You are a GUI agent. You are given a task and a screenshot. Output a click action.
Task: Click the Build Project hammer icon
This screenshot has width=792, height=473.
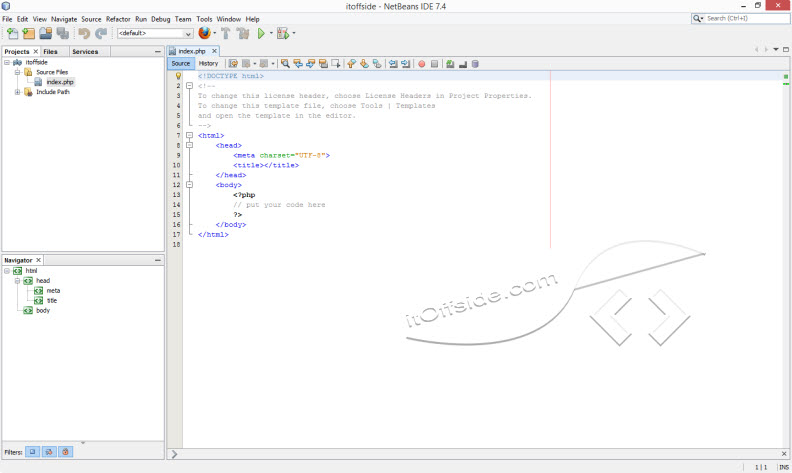226,33
